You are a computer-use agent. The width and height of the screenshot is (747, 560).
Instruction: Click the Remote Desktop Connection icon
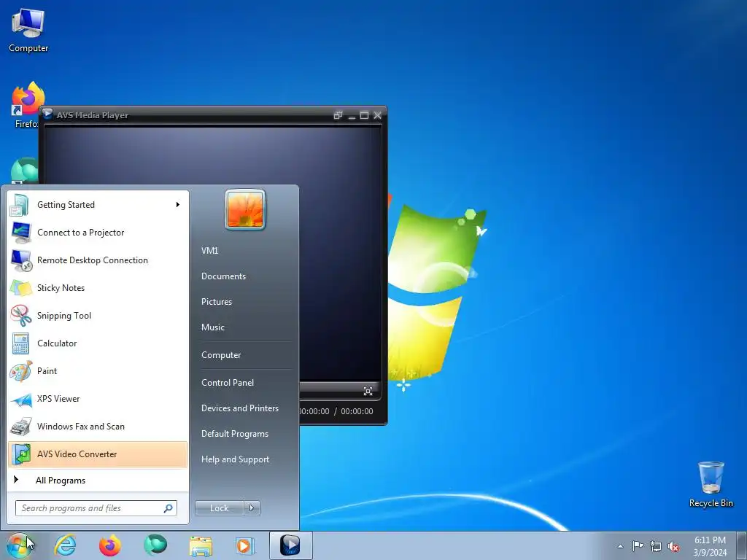click(21, 260)
